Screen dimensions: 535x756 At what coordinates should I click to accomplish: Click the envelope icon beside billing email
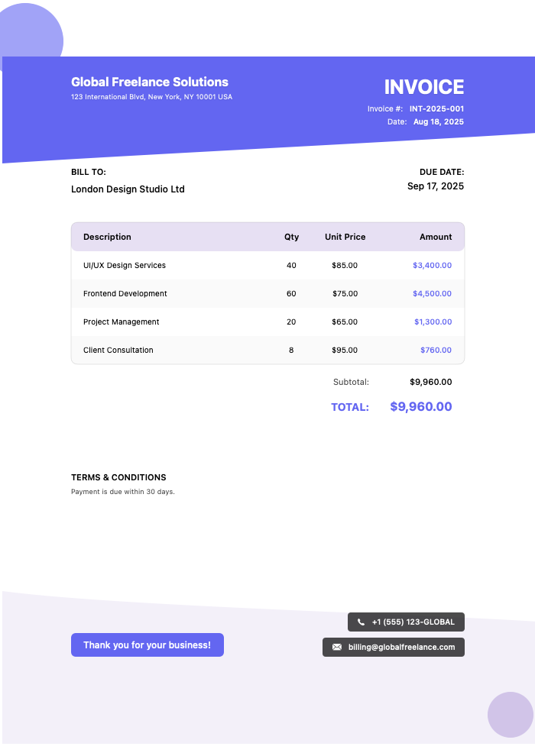[337, 647]
